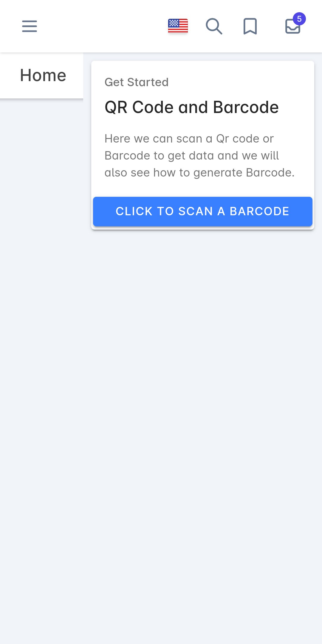Screen dimensions: 322x644
Task: Click the middle description line starting "Barcode to get"
Action: tap(191, 156)
